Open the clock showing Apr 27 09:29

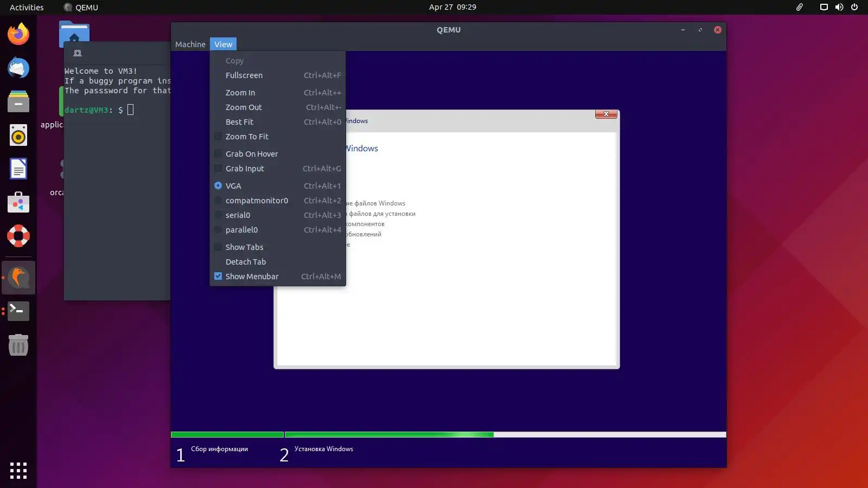coord(452,7)
